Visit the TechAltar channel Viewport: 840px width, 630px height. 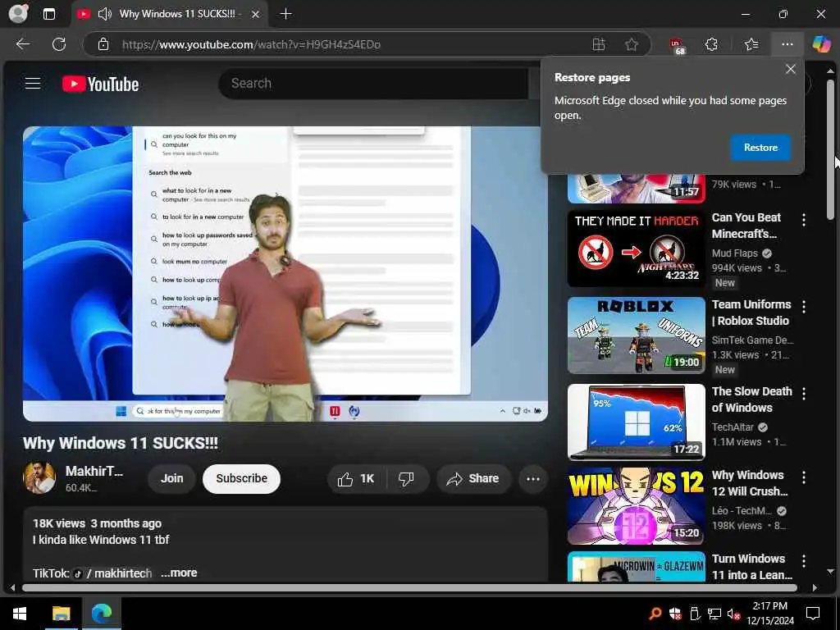(x=733, y=427)
